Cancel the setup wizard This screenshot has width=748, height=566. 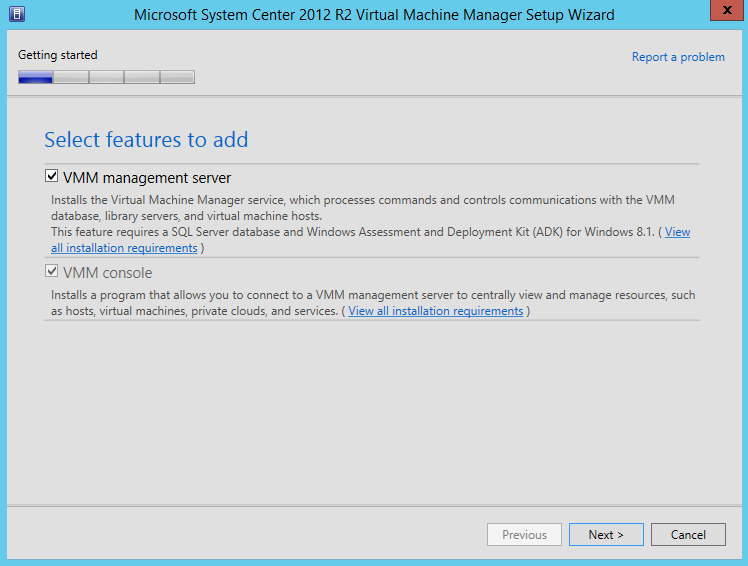688,535
